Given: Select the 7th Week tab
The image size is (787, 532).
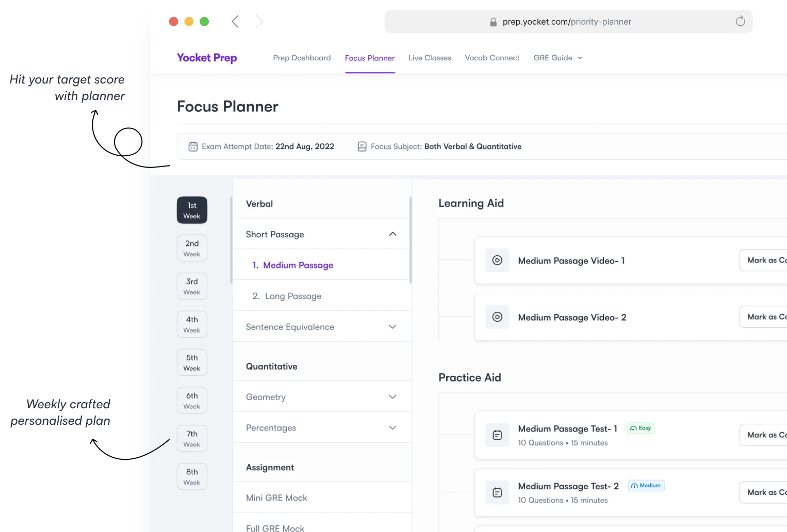Looking at the screenshot, I should coord(192,439).
